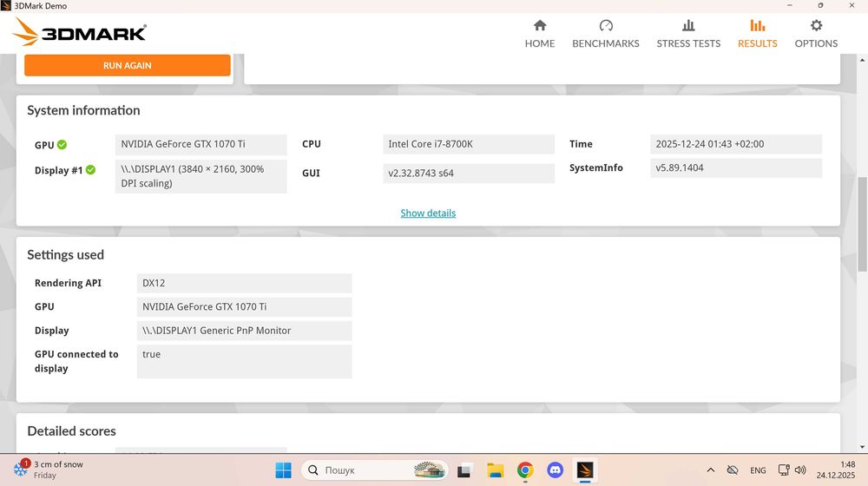Click the GPU connected to display value true

[x=244, y=361]
